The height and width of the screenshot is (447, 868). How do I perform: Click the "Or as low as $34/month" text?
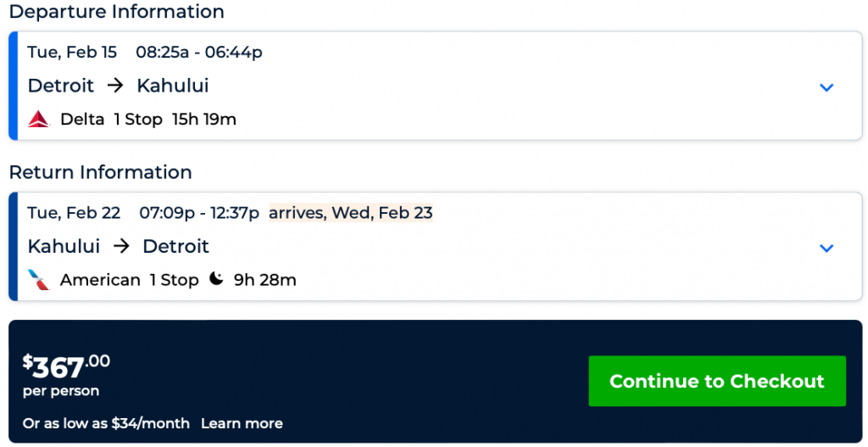[106, 423]
